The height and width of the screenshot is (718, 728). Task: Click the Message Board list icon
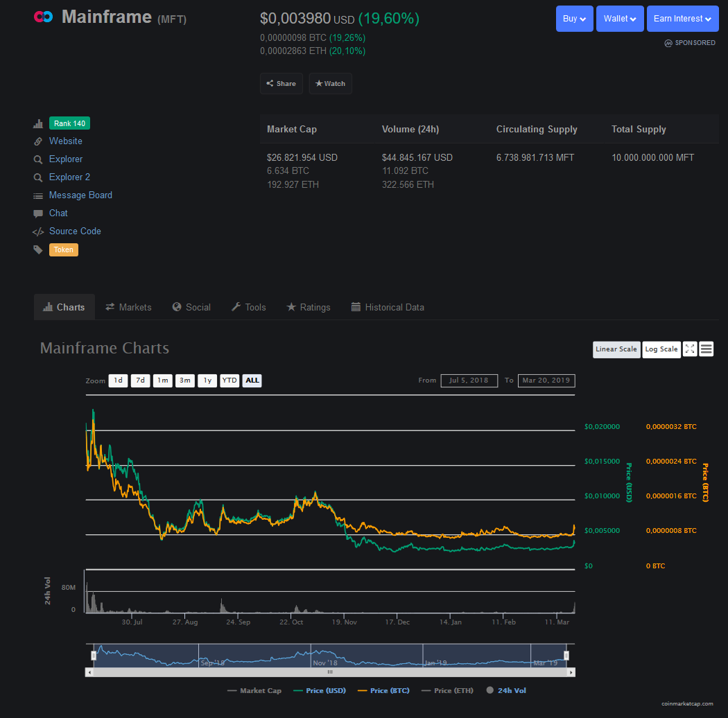pos(38,196)
